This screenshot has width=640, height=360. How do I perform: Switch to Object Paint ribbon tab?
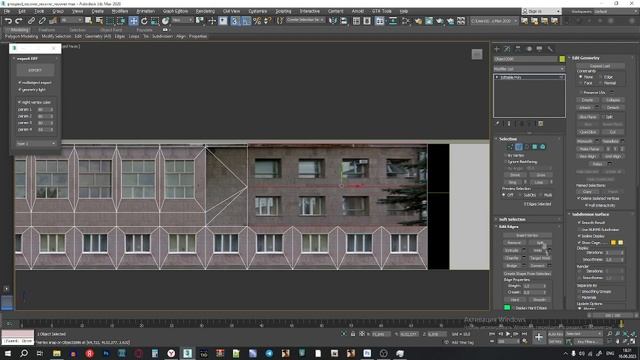click(111, 30)
